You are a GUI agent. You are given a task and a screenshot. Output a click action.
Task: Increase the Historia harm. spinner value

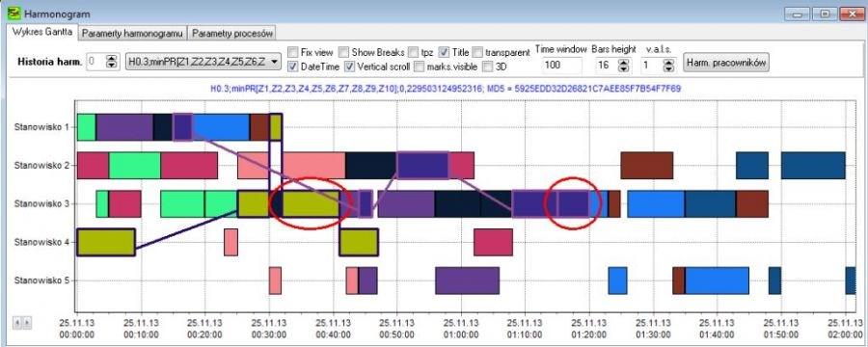pos(112,59)
